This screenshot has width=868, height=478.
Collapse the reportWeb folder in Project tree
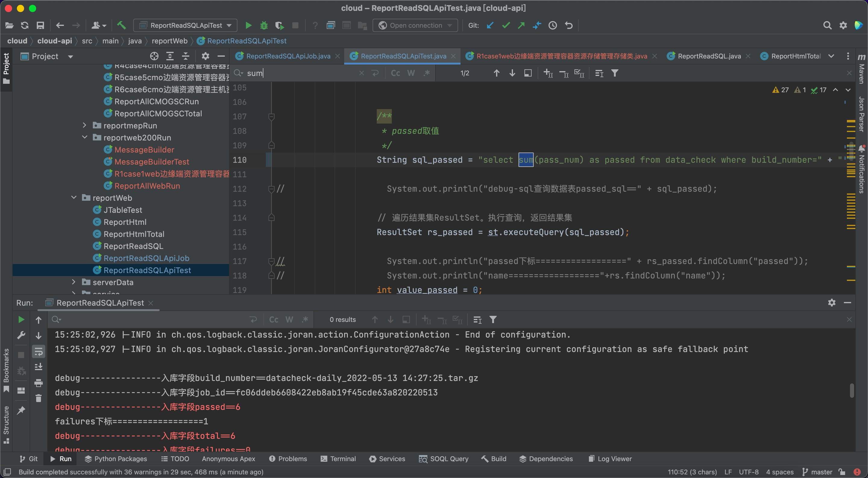pyautogui.click(x=74, y=198)
